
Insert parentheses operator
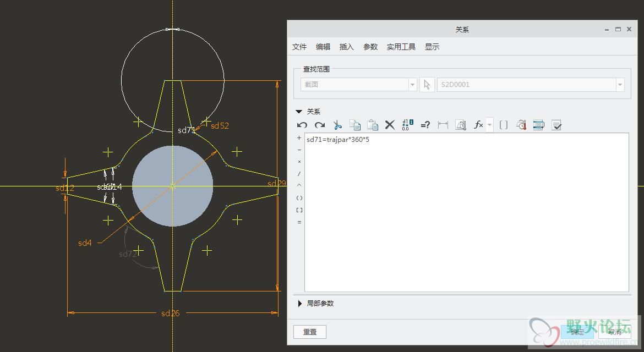(x=299, y=198)
